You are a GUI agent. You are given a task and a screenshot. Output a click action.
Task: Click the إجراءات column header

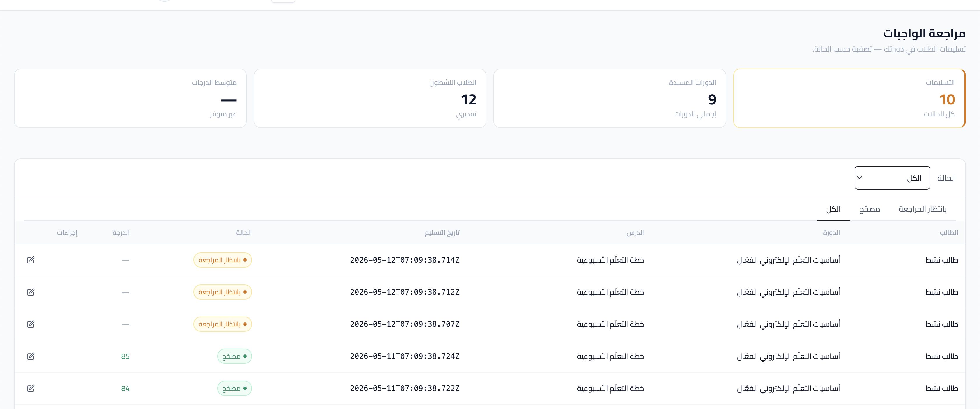(67, 233)
